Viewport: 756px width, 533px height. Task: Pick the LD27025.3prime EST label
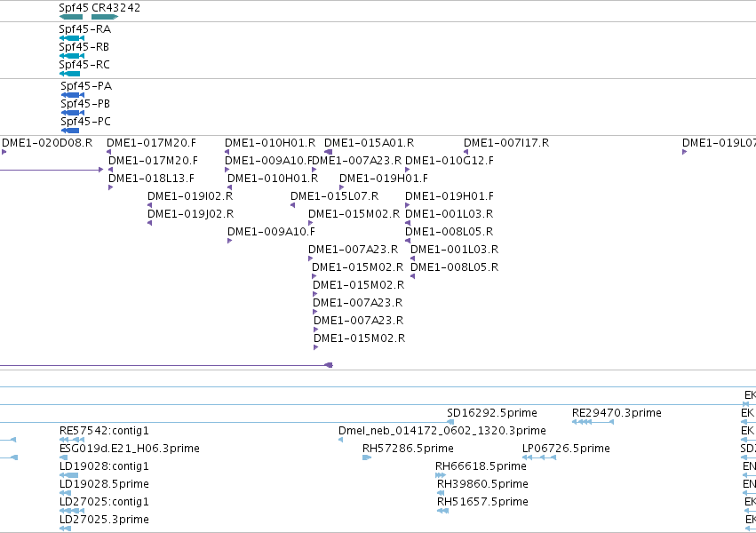pyautogui.click(x=104, y=520)
